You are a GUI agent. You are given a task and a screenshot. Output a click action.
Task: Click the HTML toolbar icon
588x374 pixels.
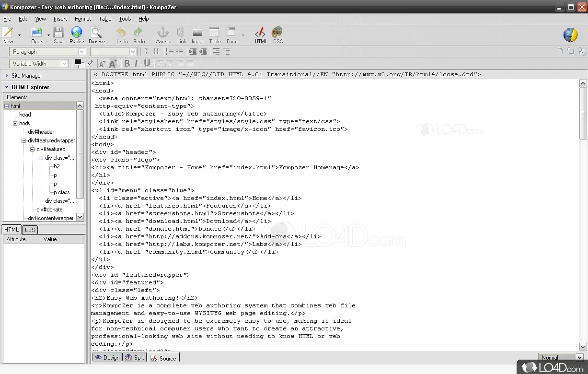tap(261, 35)
